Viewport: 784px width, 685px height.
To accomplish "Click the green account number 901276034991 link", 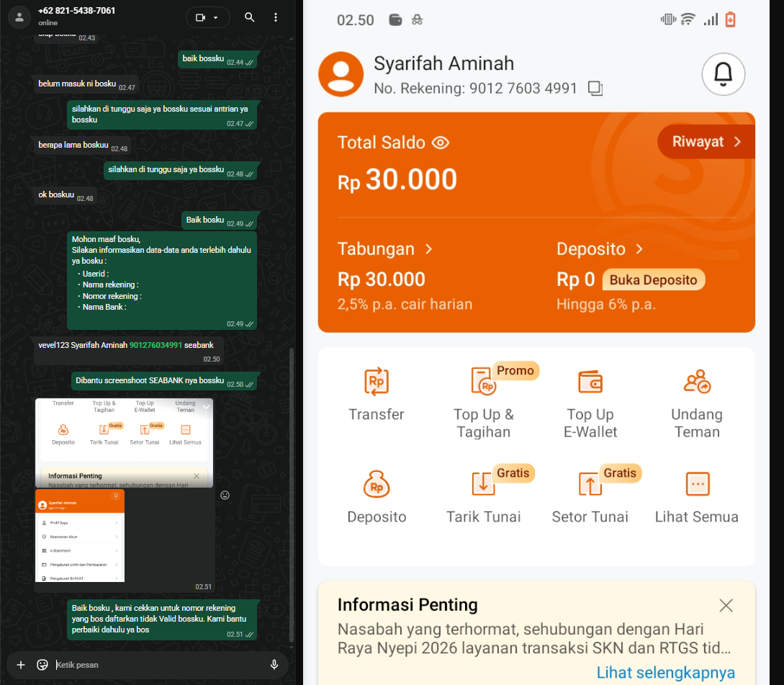I will tap(156, 345).
